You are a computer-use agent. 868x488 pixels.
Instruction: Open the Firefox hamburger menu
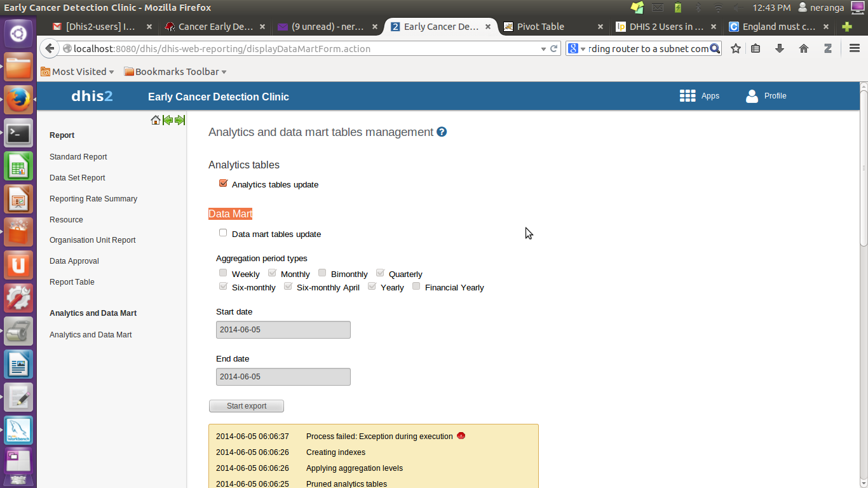tap(855, 48)
